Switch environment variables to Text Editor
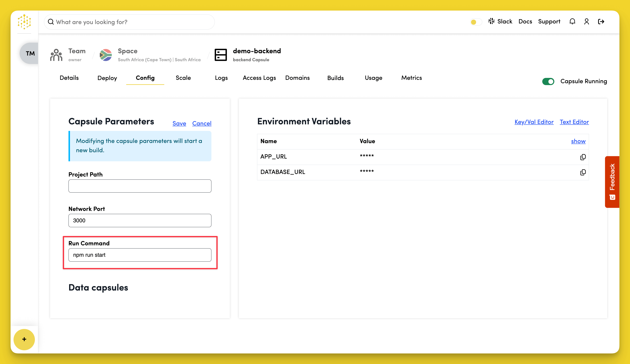 pyautogui.click(x=574, y=122)
